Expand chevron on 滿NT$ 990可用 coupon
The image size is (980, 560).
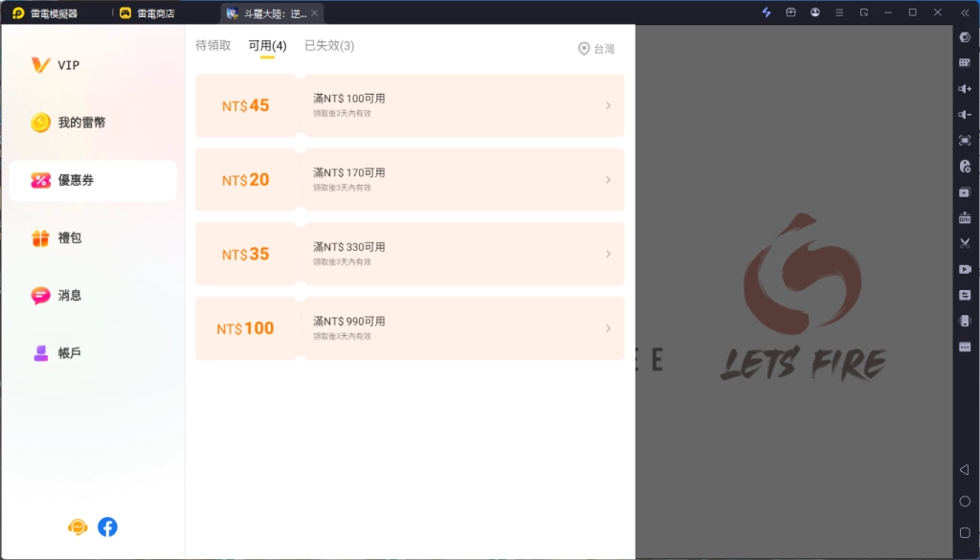pyautogui.click(x=608, y=328)
